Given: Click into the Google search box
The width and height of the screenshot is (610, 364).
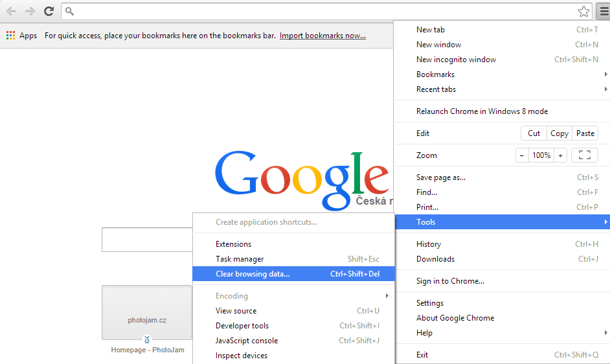Looking at the screenshot, I should point(147,240).
